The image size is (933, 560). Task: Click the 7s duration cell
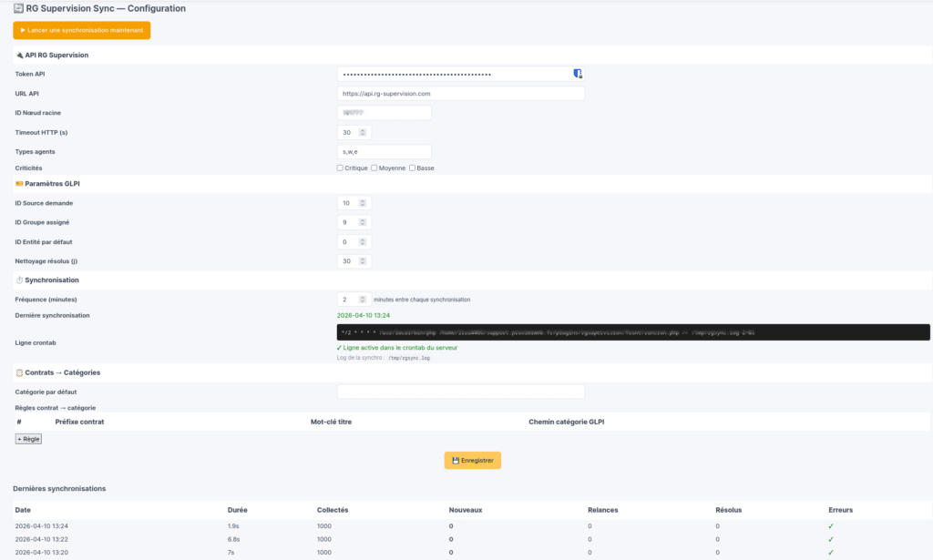231,553
